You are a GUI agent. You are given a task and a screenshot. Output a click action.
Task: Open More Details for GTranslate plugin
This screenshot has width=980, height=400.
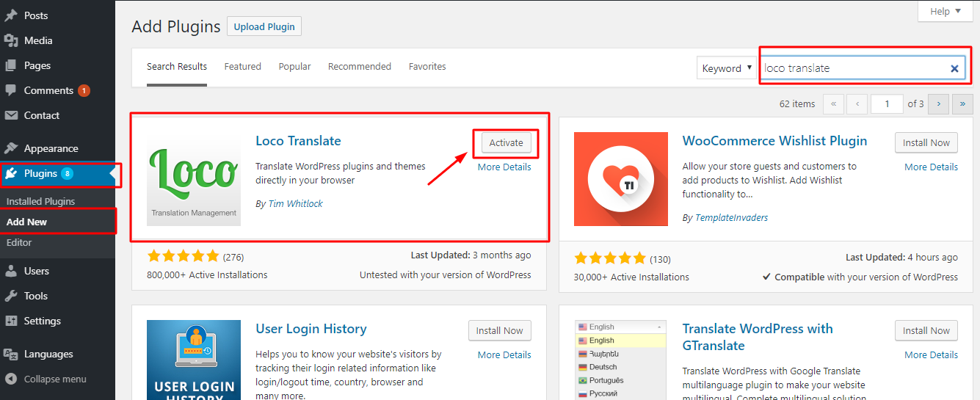pyautogui.click(x=931, y=354)
